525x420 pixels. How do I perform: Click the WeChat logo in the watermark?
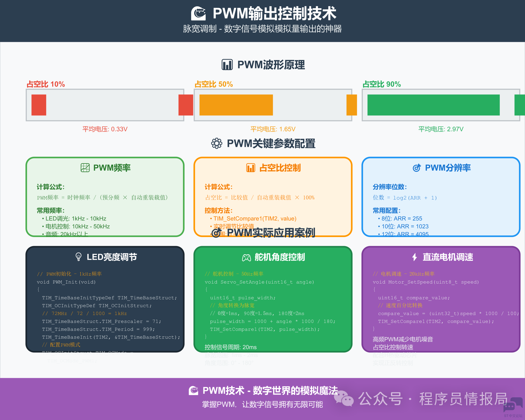344,398
